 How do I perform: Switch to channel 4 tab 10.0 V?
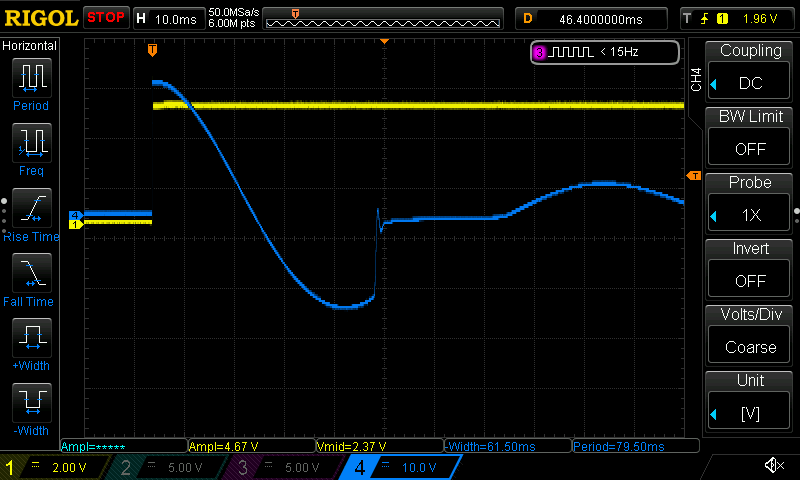click(x=401, y=467)
